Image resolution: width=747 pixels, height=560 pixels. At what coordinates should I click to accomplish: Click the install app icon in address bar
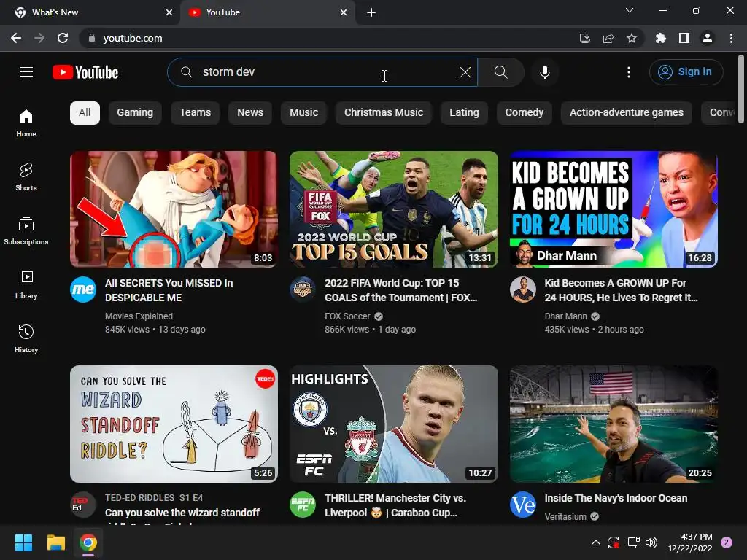point(584,38)
